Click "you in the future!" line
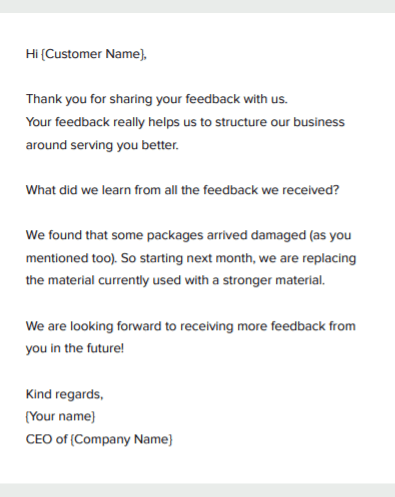Viewport: 395px width, 497px height. pyautogui.click(x=75, y=348)
